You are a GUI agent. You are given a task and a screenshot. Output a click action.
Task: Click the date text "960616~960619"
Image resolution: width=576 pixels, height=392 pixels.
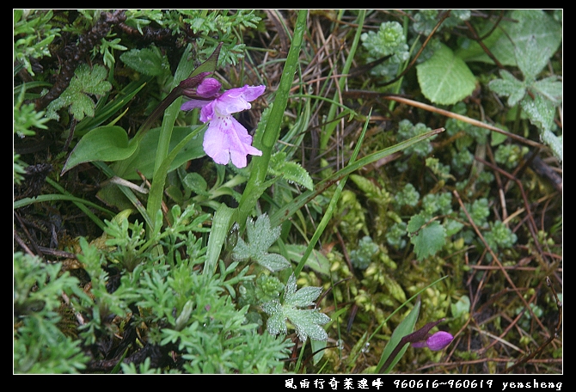click(x=443, y=384)
